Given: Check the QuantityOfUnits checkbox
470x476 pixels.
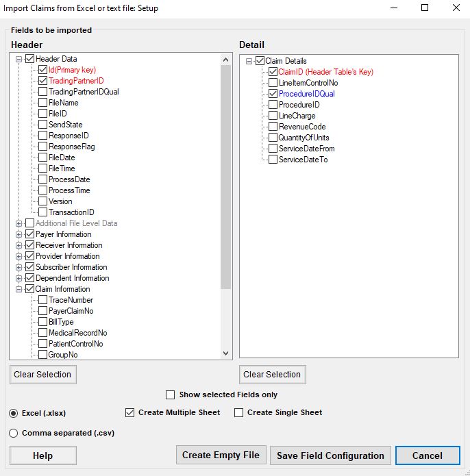Looking at the screenshot, I should [x=273, y=137].
